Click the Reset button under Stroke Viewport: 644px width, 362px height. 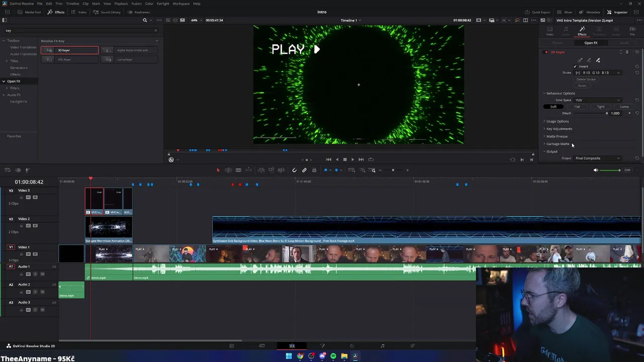(582, 85)
